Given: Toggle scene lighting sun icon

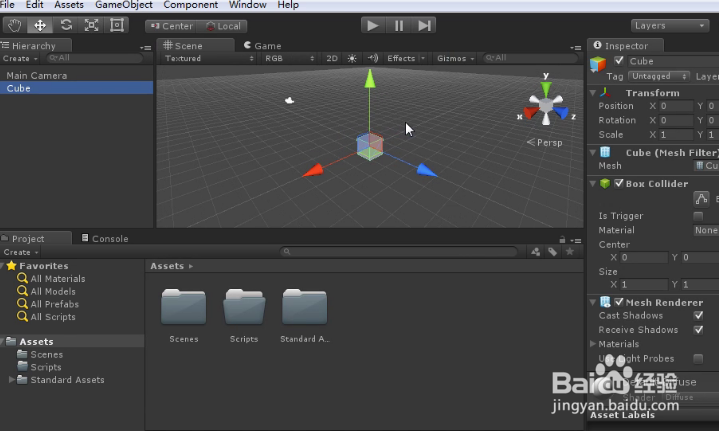Looking at the screenshot, I should pos(352,58).
